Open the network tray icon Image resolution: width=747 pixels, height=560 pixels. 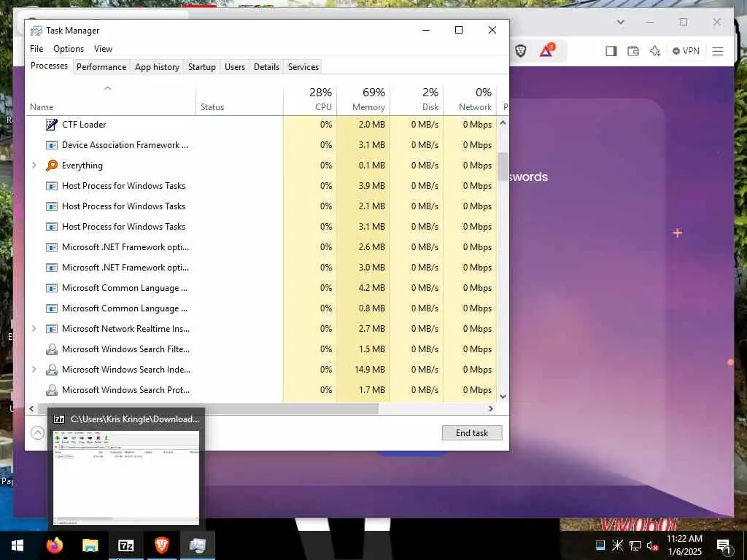635,545
